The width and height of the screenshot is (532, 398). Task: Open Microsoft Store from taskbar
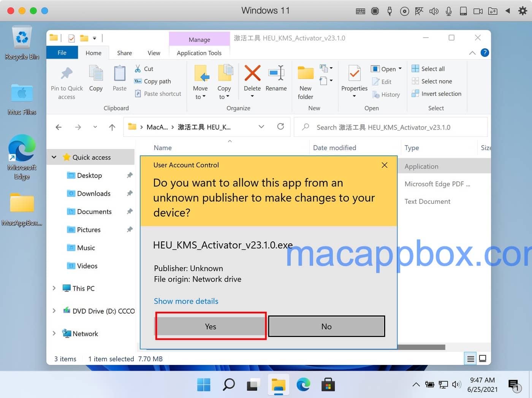[x=328, y=385]
